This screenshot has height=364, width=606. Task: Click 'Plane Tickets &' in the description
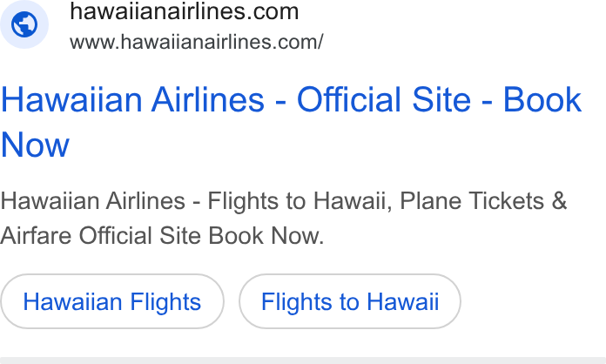point(483,201)
